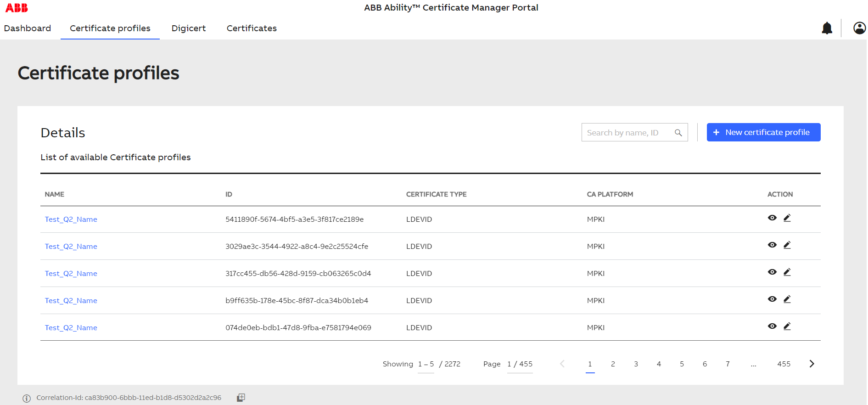Click the NAME column header

click(x=55, y=194)
